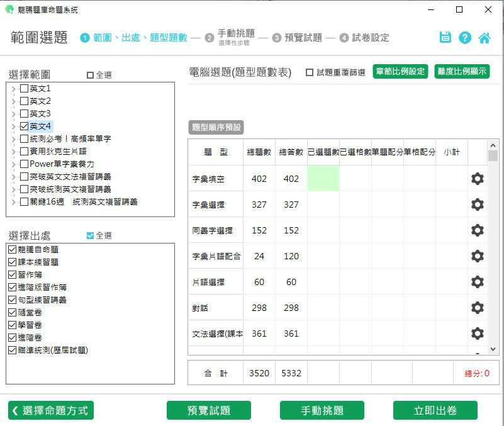Expand Power單字素養力 node
This screenshot has height=426, width=504.
pyautogui.click(x=13, y=164)
